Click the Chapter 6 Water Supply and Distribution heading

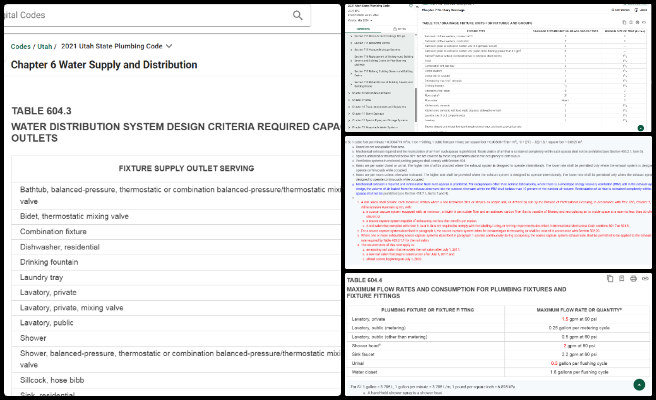pyautogui.click(x=104, y=65)
